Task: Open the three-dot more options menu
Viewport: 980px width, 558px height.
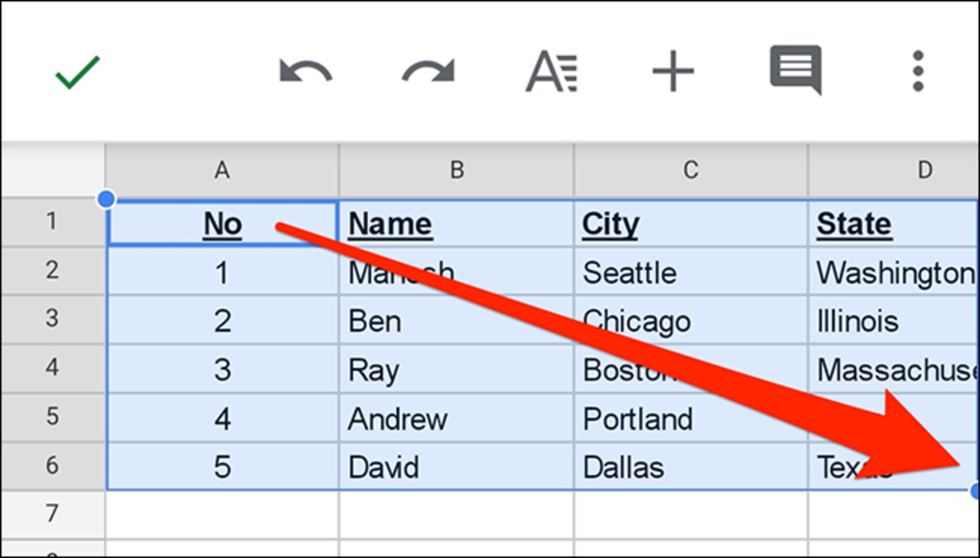Action: [918, 71]
